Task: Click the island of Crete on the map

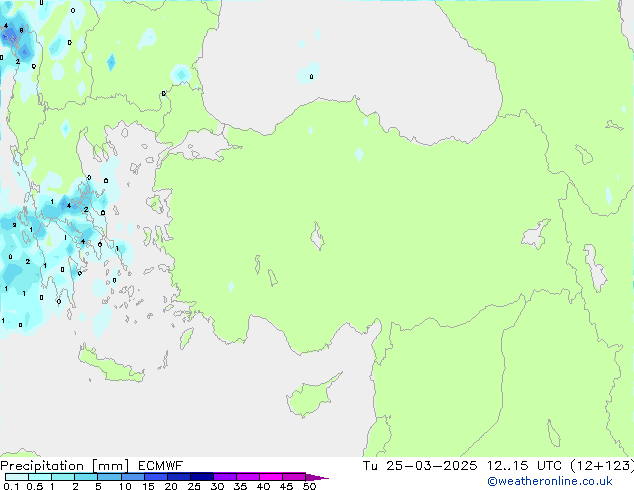Action: pos(110,365)
